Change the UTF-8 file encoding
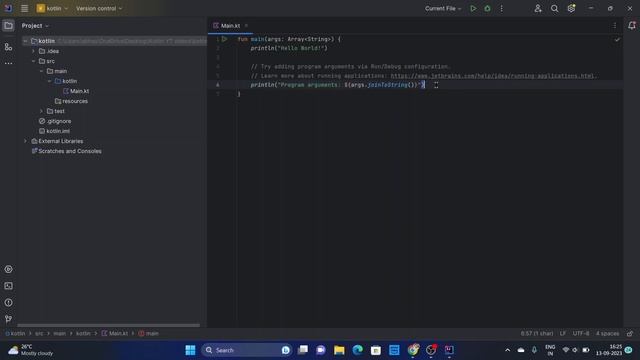 coord(581,333)
